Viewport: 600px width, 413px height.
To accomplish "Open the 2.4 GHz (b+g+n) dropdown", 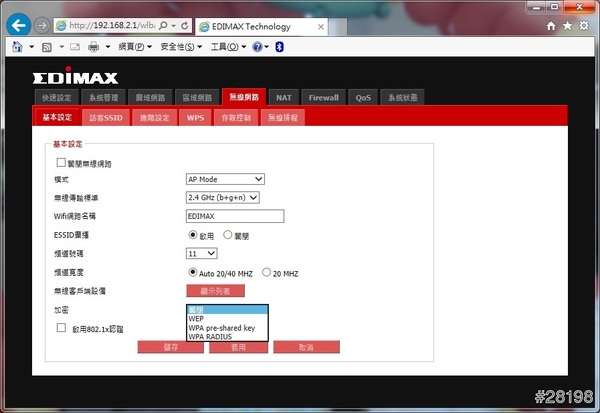I will click(222, 198).
